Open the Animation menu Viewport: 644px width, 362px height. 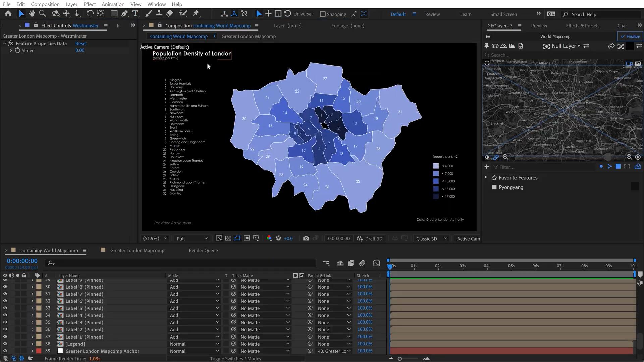pyautogui.click(x=113, y=4)
